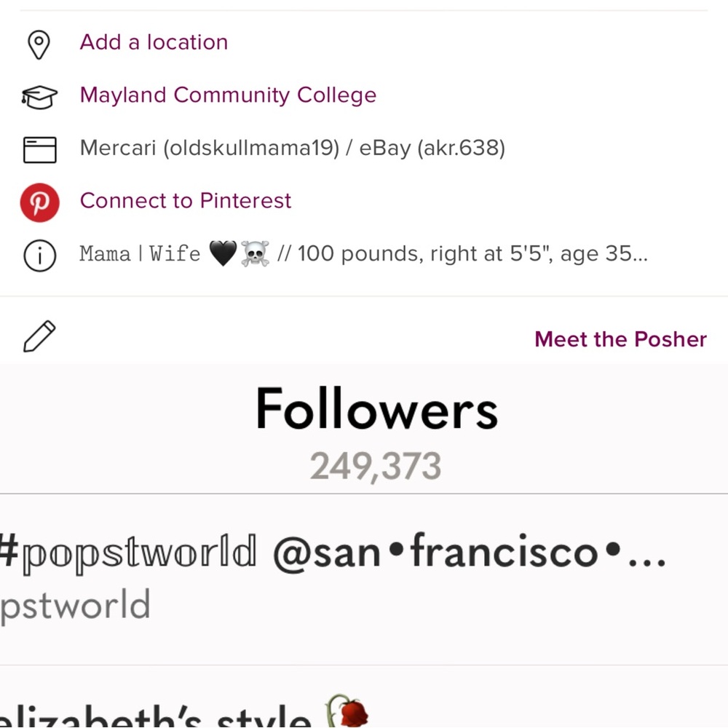This screenshot has height=728, width=728.
Task: Click Connect to Pinterest link
Action: pos(185,201)
